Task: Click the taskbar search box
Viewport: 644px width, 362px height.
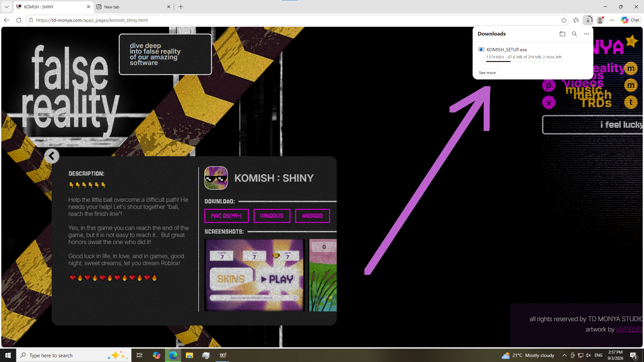Action: (74, 355)
